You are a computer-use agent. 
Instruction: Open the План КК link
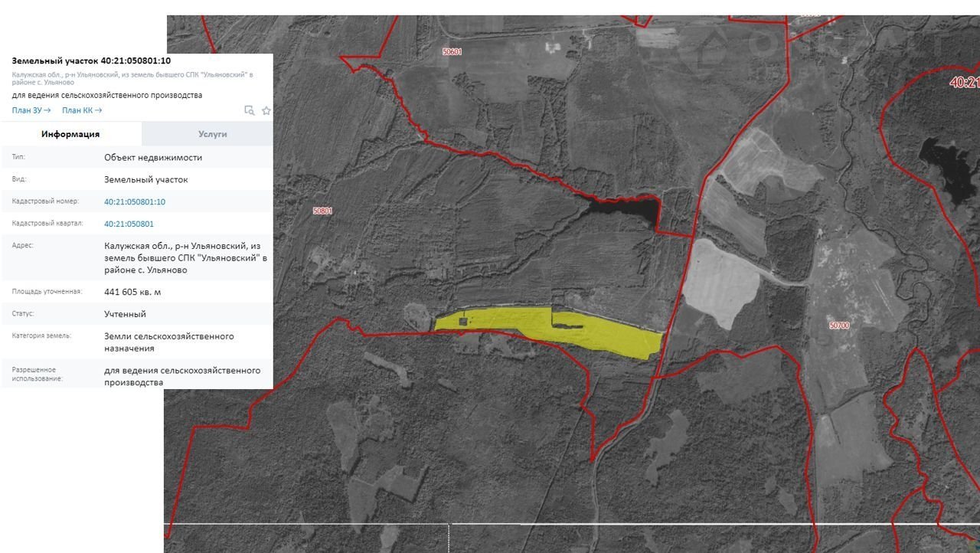click(82, 110)
